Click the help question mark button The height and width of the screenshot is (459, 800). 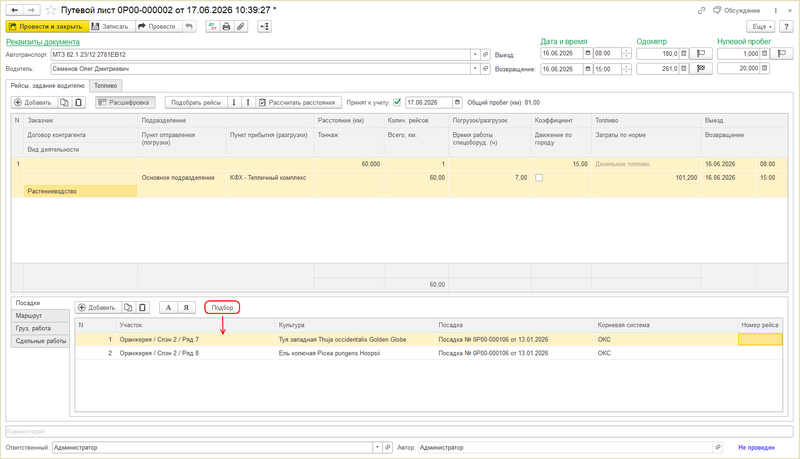786,27
